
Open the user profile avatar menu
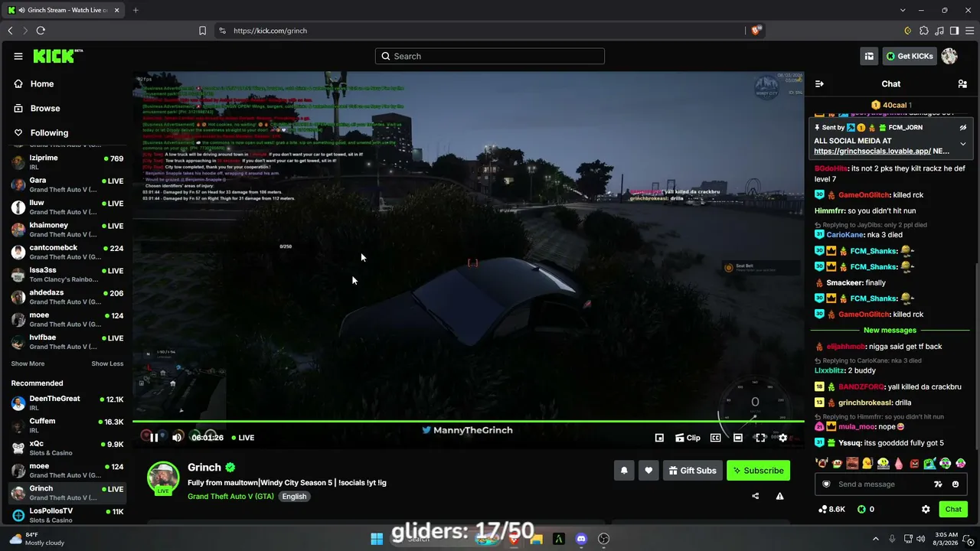pyautogui.click(x=949, y=56)
